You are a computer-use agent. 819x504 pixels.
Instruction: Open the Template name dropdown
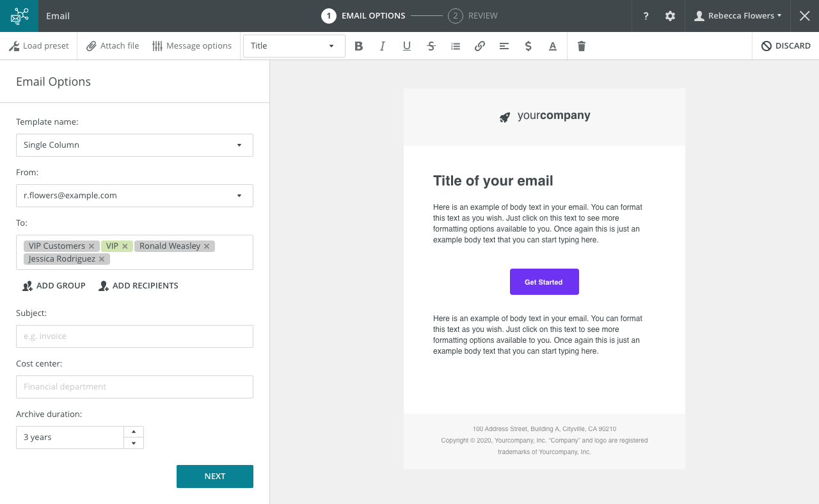tap(134, 145)
